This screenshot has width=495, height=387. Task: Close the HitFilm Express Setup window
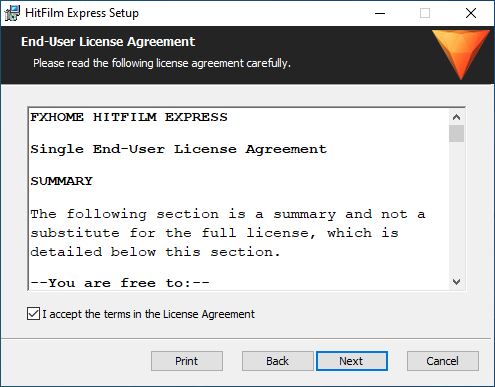coord(471,13)
